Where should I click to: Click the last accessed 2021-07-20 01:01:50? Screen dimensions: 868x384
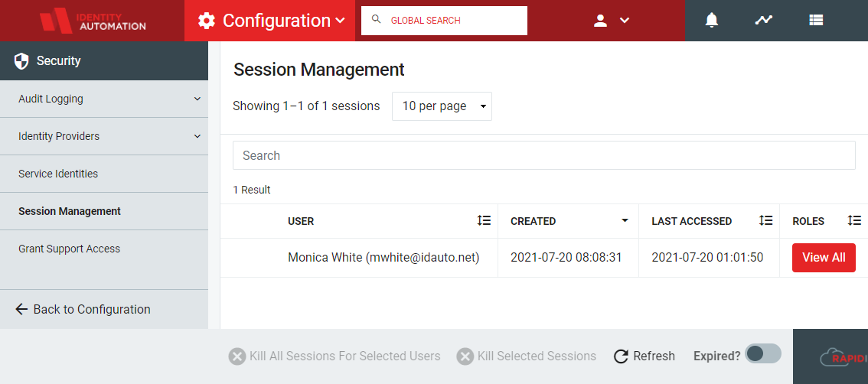(707, 258)
